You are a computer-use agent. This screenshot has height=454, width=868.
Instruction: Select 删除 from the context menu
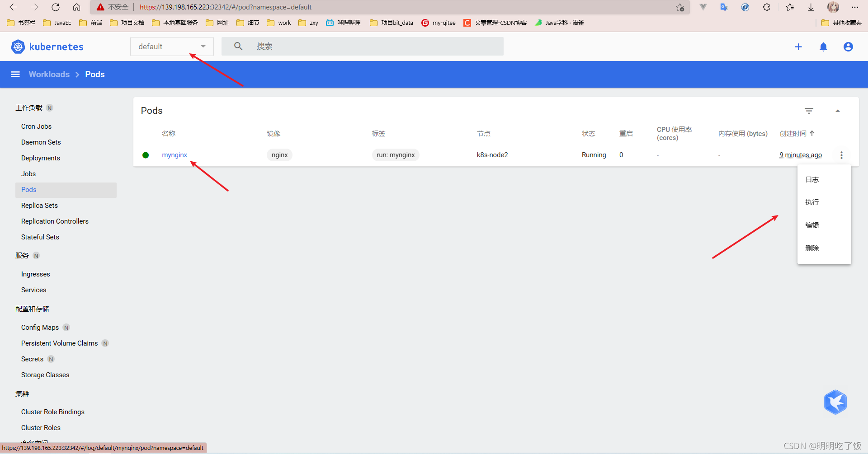[824, 248]
